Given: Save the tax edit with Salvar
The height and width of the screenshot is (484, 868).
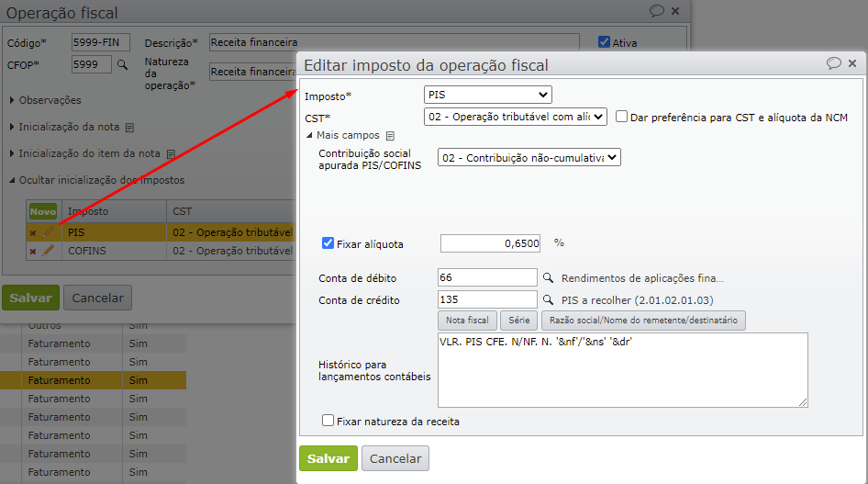Looking at the screenshot, I should 328,458.
